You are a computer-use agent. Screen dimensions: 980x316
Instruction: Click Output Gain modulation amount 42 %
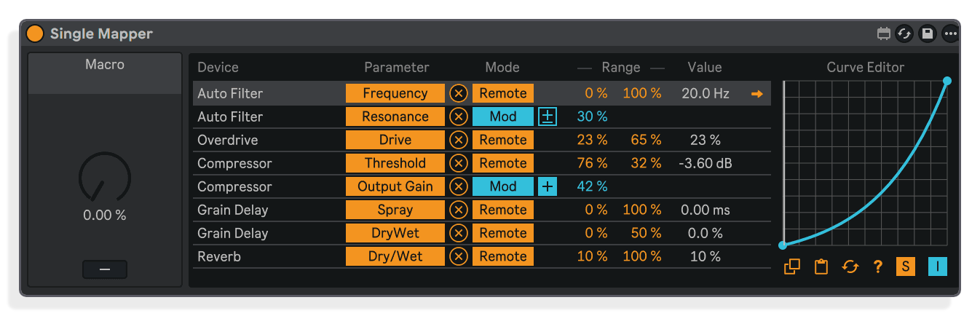click(592, 186)
